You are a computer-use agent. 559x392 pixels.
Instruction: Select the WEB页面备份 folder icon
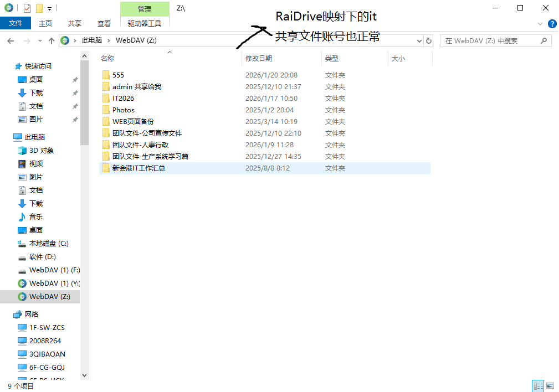(x=105, y=121)
